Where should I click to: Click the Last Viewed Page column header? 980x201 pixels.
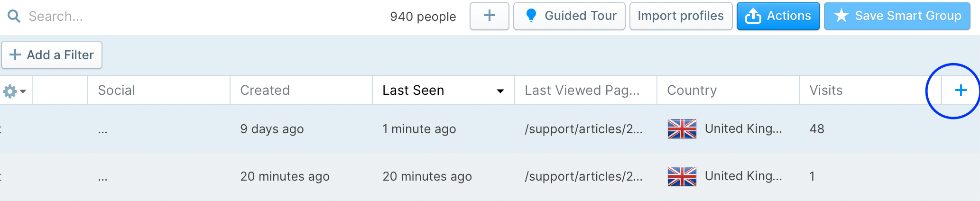582,90
